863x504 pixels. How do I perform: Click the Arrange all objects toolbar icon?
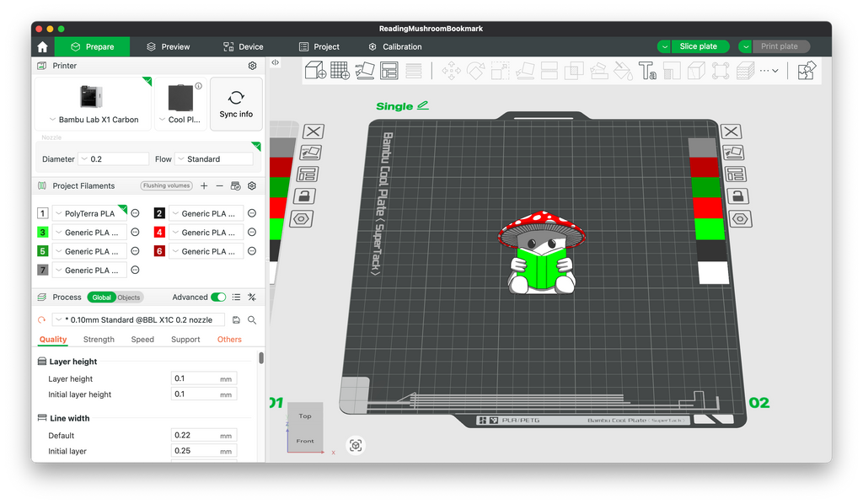click(389, 71)
